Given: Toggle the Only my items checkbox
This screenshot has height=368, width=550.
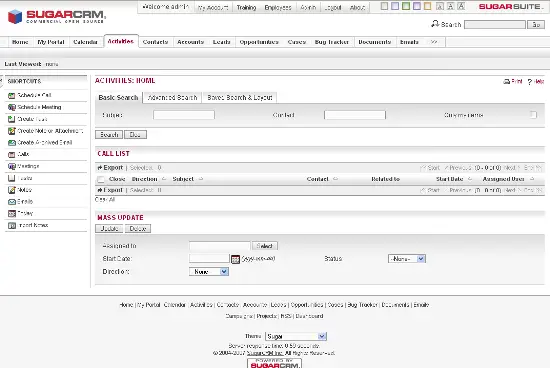Looking at the screenshot, I should [533, 115].
